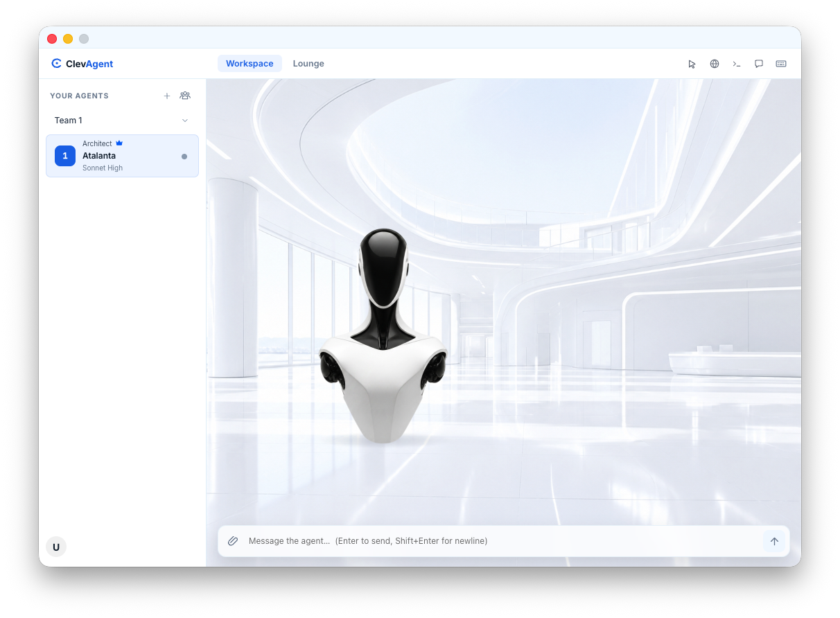Open the U user avatar button

(x=56, y=547)
